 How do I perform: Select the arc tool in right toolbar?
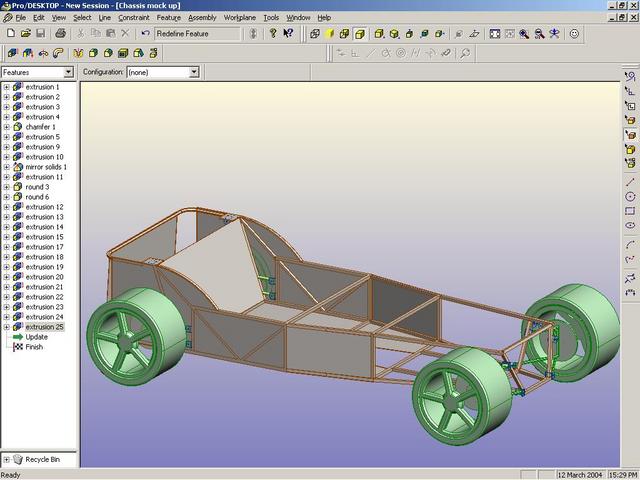point(630,244)
